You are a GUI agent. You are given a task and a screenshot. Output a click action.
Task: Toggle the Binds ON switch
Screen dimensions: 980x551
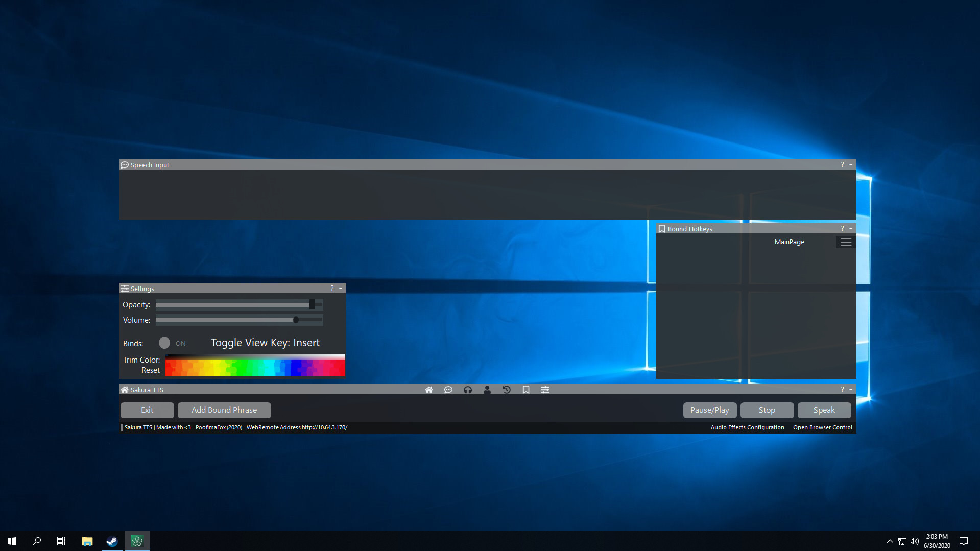164,343
